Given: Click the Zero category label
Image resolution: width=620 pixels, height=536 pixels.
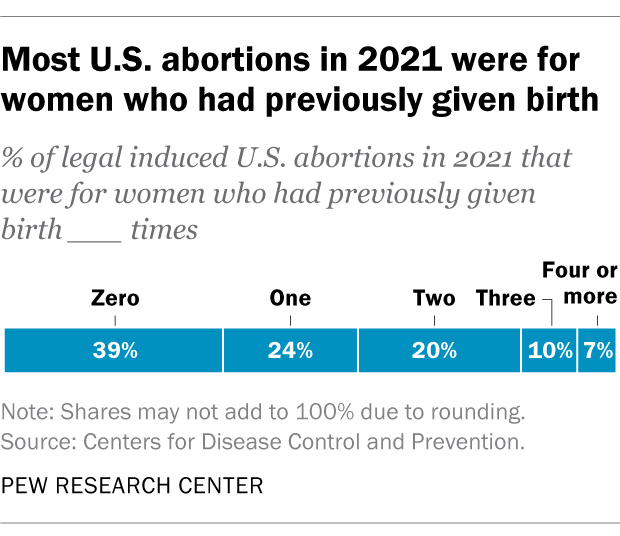Looking at the screenshot, I should (x=115, y=298).
